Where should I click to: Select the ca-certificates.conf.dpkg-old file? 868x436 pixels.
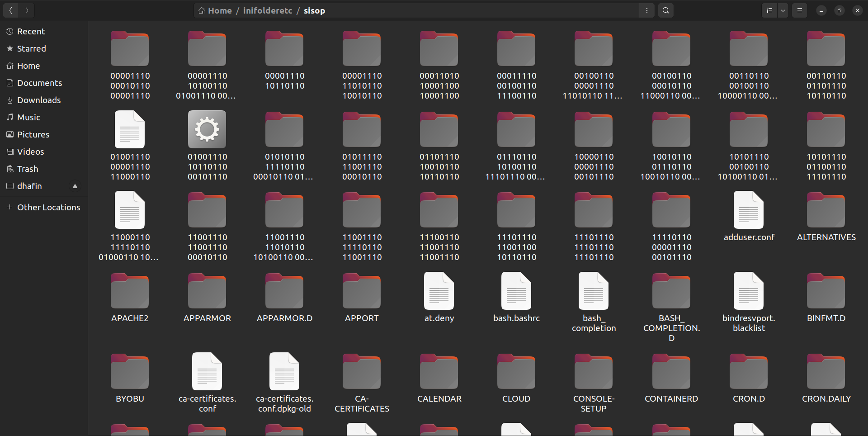coord(284,383)
